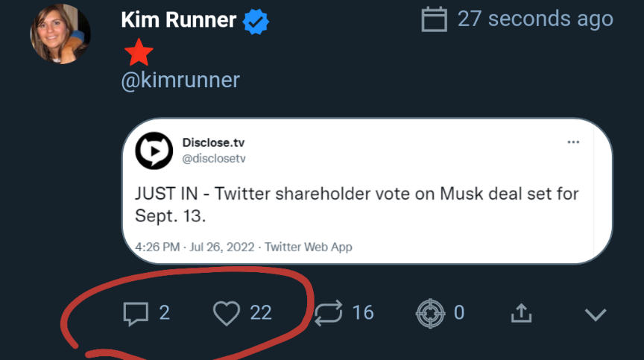Like the post with the heart icon
The height and width of the screenshot is (360, 644).
point(226,313)
